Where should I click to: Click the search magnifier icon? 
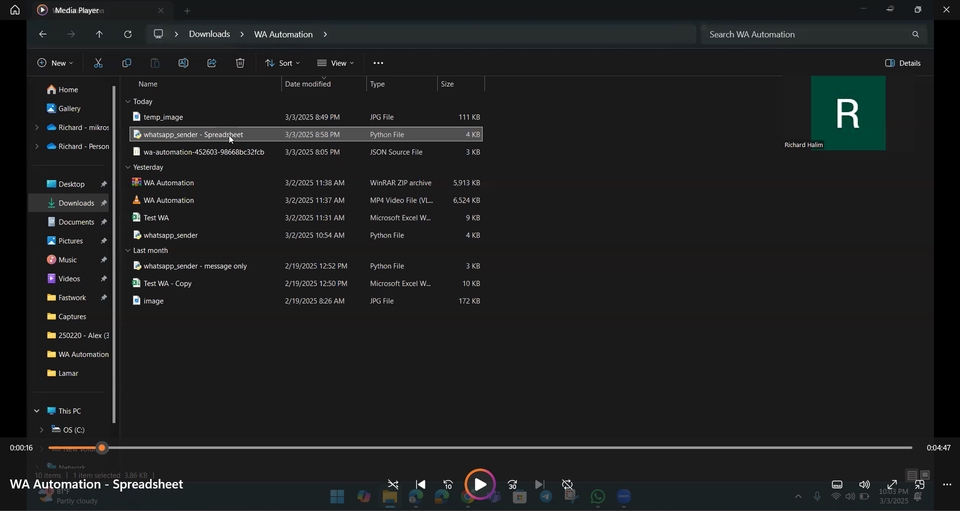915,34
